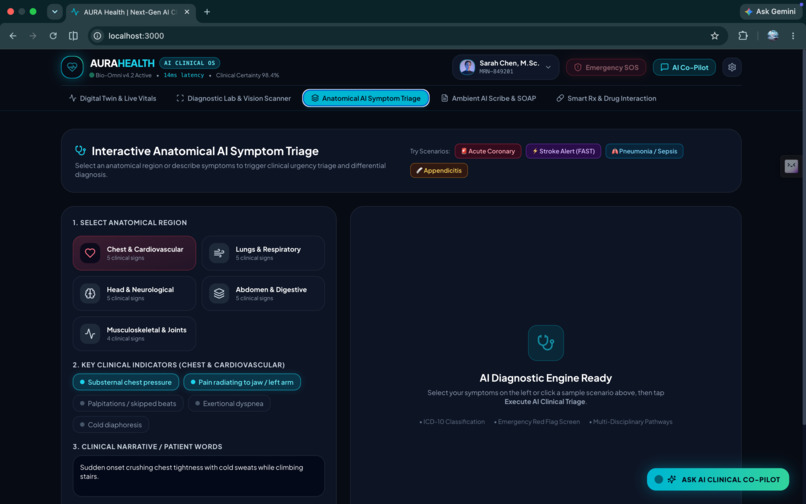Open Anatomical AI Symptom Triage tab
806x504 pixels.
(366, 98)
